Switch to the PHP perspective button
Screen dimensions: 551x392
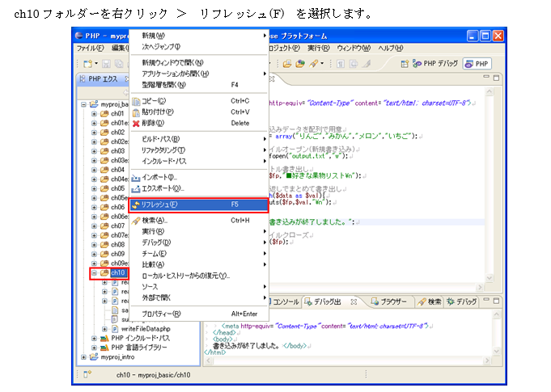point(477,64)
